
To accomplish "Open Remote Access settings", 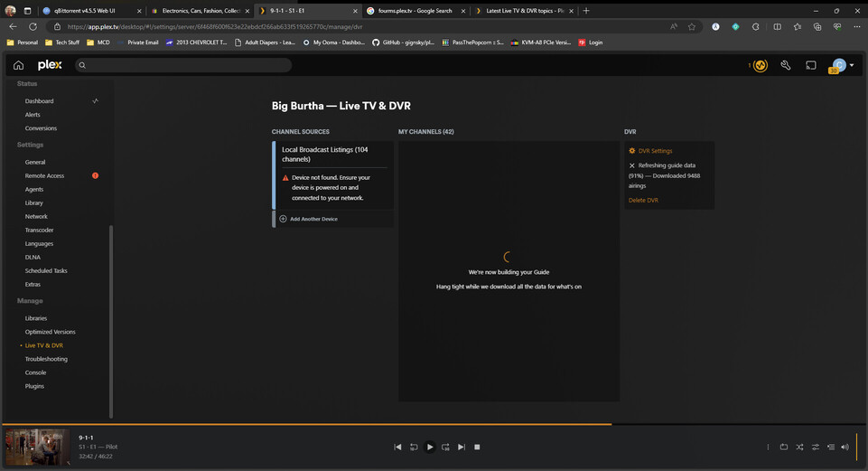I will click(x=44, y=175).
